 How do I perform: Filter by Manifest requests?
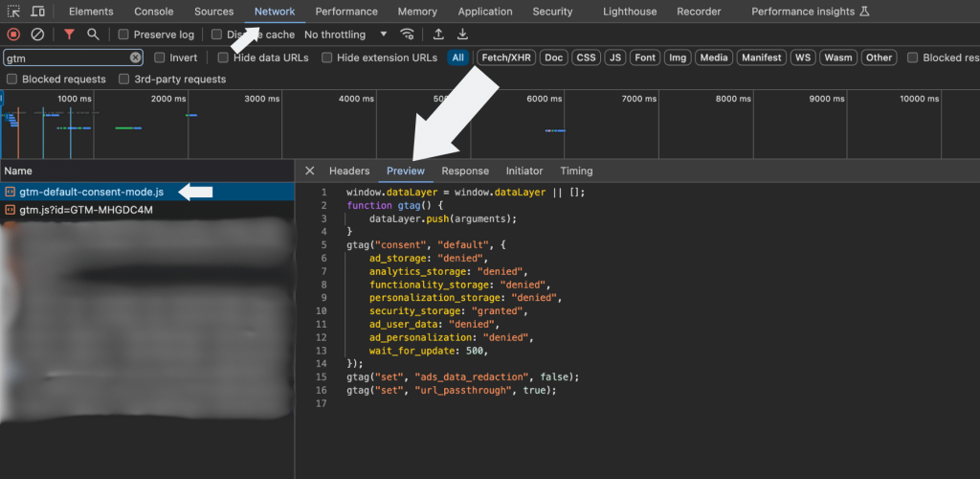[x=761, y=57]
